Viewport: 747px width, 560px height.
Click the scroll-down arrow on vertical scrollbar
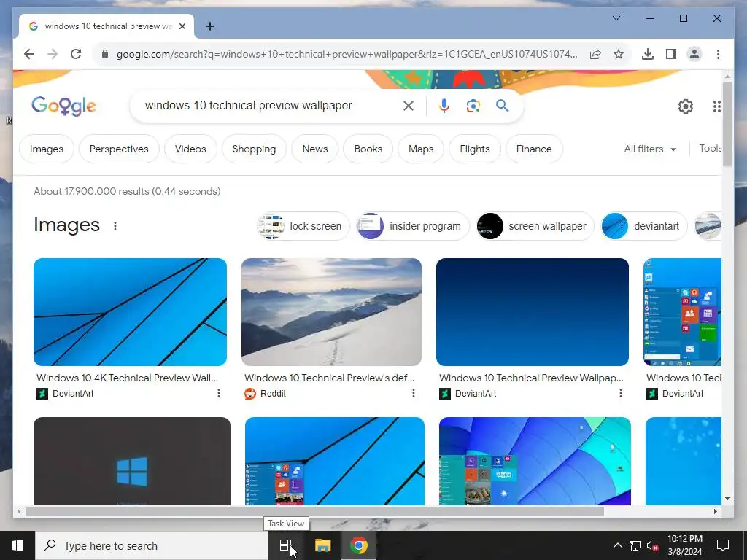[x=727, y=499]
